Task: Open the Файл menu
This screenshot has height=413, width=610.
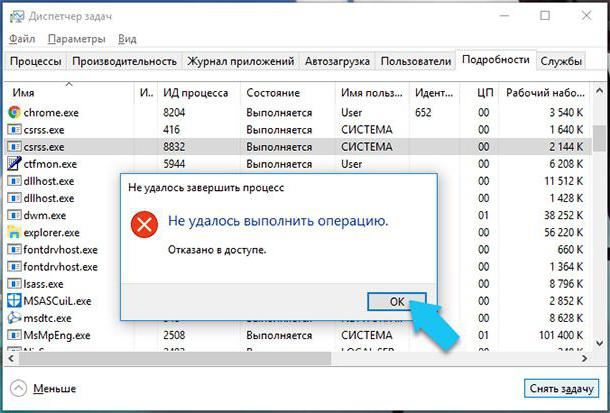Action: 22,39
